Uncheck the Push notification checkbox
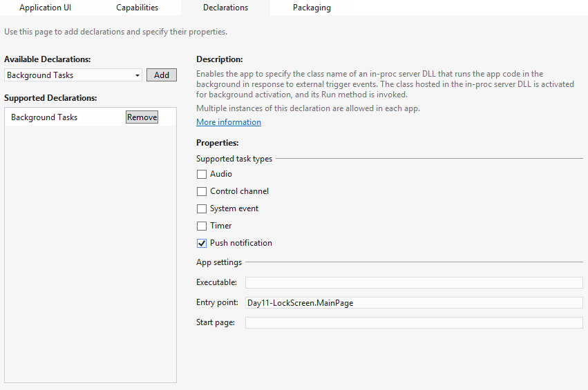Image resolution: width=588 pixels, height=390 pixels. 202,244
